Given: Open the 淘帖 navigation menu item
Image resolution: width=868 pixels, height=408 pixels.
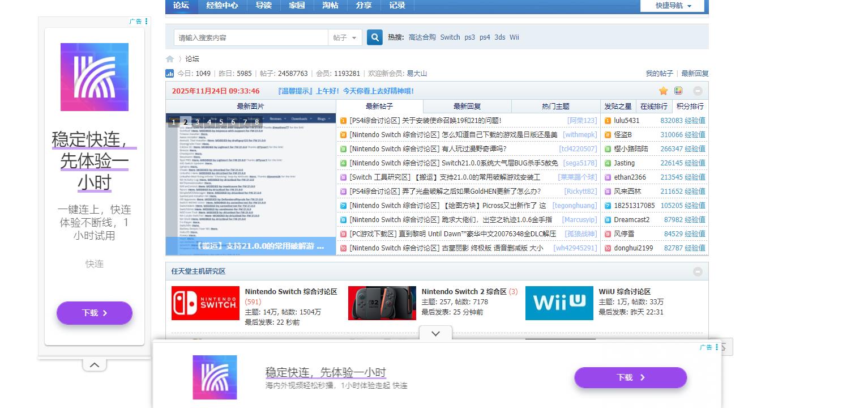Looking at the screenshot, I should click(330, 6).
